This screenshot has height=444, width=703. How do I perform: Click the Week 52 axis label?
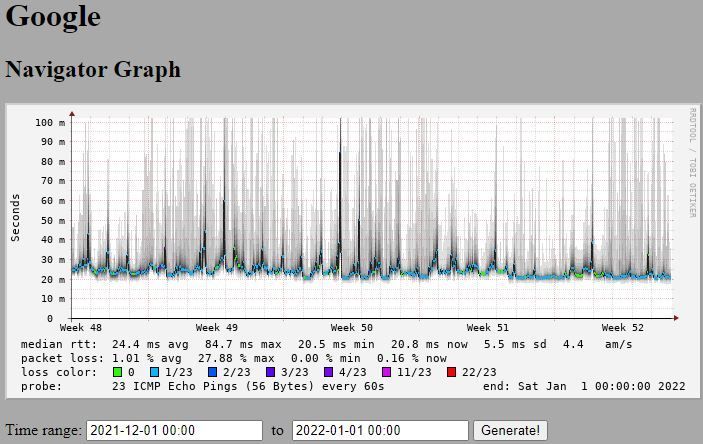pyautogui.click(x=623, y=328)
